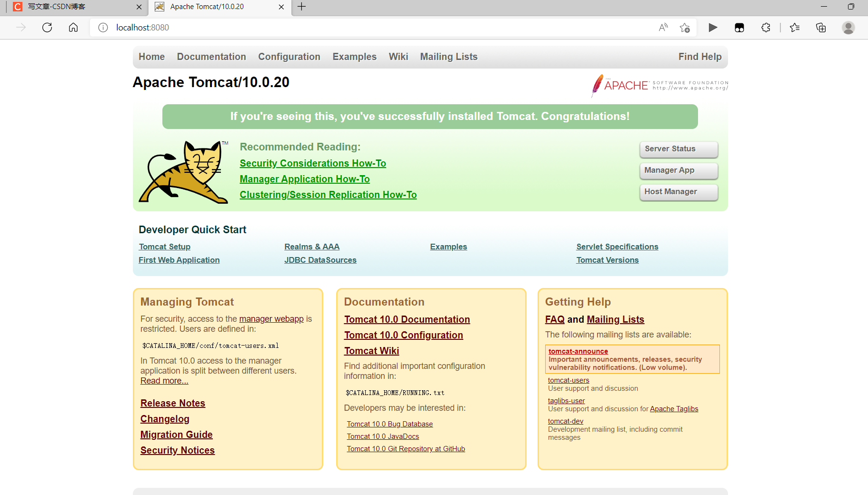Click the black square extension icon
868x495 pixels.
coord(739,28)
